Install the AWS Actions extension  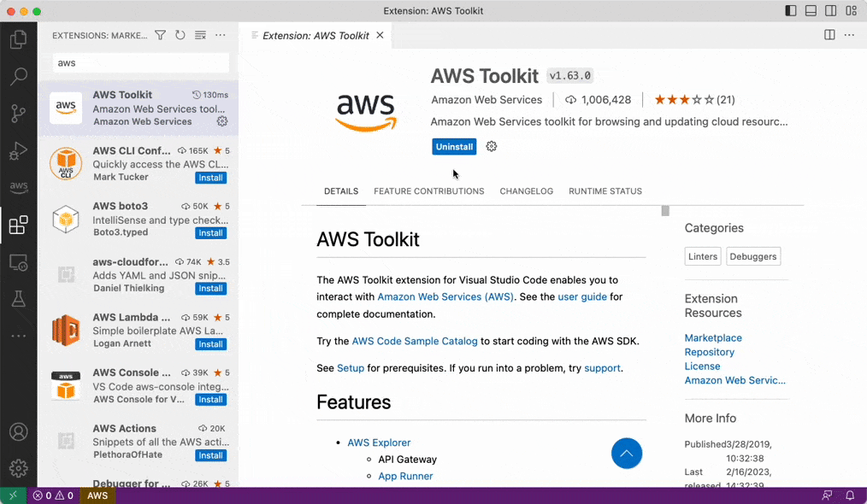pyautogui.click(x=210, y=455)
